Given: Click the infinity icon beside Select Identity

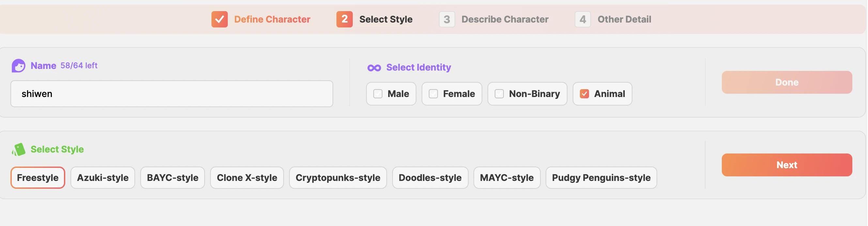Looking at the screenshot, I should point(374,68).
